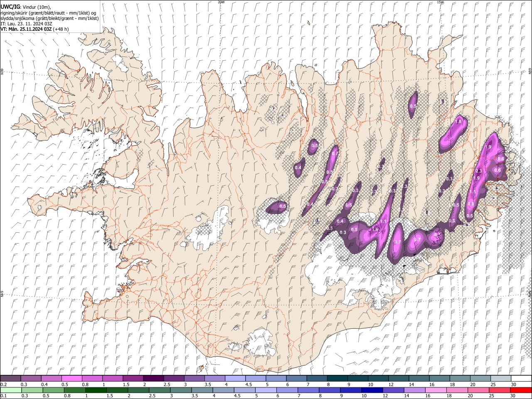Viewport: 532px width, 399px height.
Task: Select the 'VT: Mán. 25.11.2024 03Z (+48 h)' line
Action: tap(34, 29)
